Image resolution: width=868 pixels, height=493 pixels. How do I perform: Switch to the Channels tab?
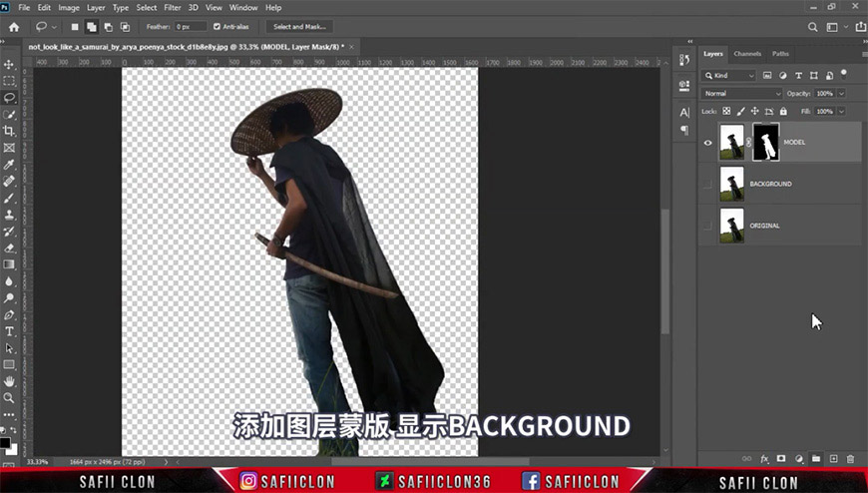coord(747,54)
